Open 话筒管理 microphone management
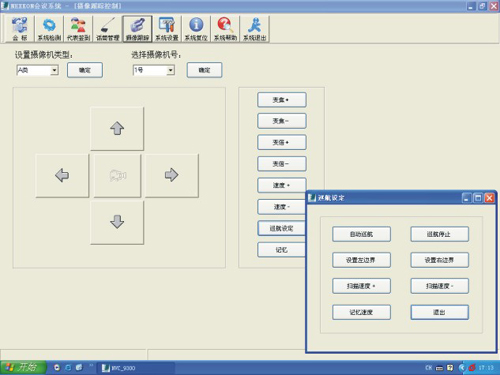 tap(108, 29)
